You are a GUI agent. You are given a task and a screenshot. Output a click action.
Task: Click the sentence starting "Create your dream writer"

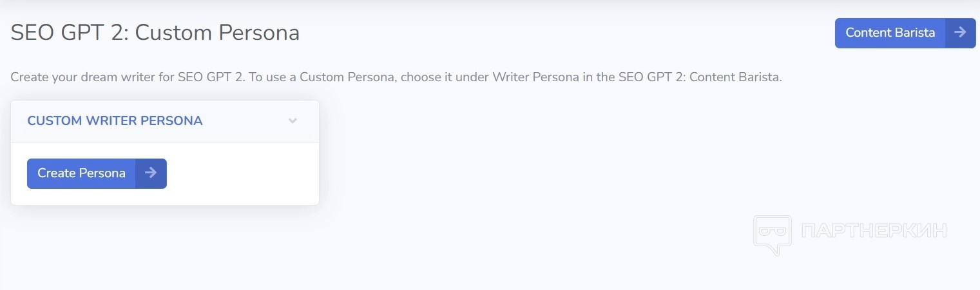coord(128,78)
